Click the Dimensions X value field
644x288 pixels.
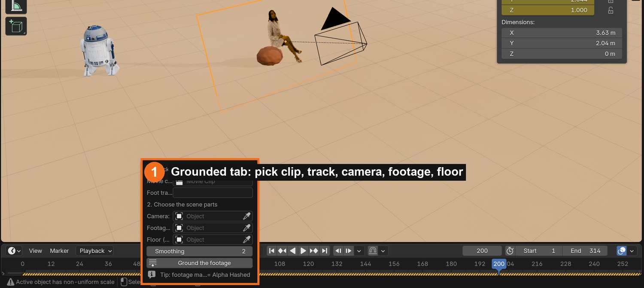pos(562,33)
